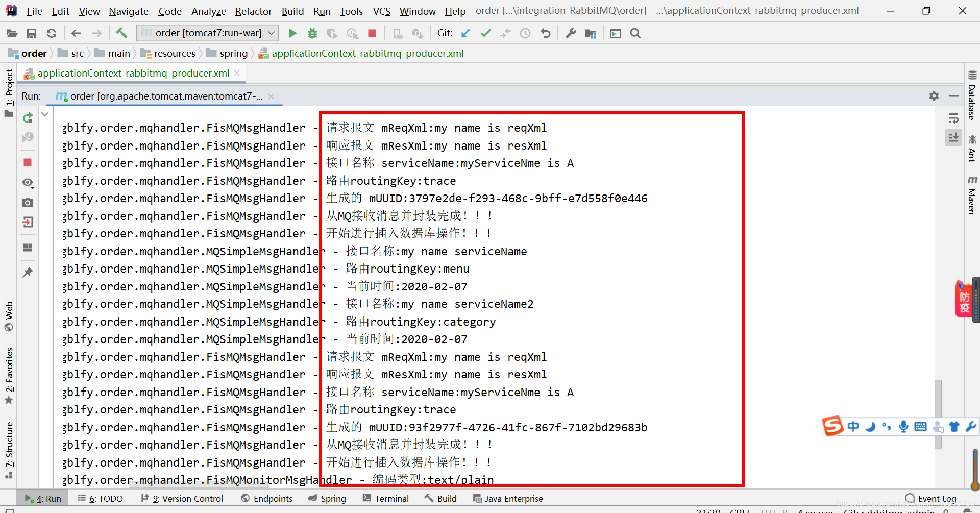The width and height of the screenshot is (980, 513).
Task: Open the Event Log
Action: coord(931,498)
